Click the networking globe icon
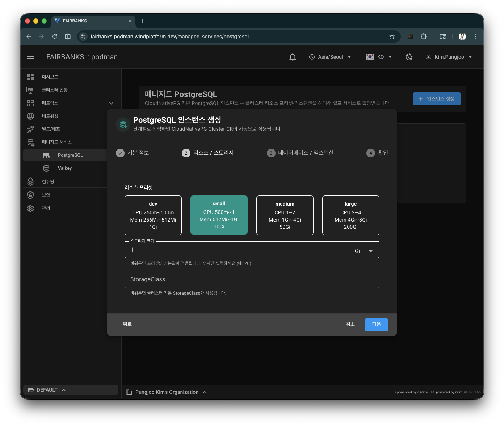The height and width of the screenshot is (426, 504). coord(30,116)
